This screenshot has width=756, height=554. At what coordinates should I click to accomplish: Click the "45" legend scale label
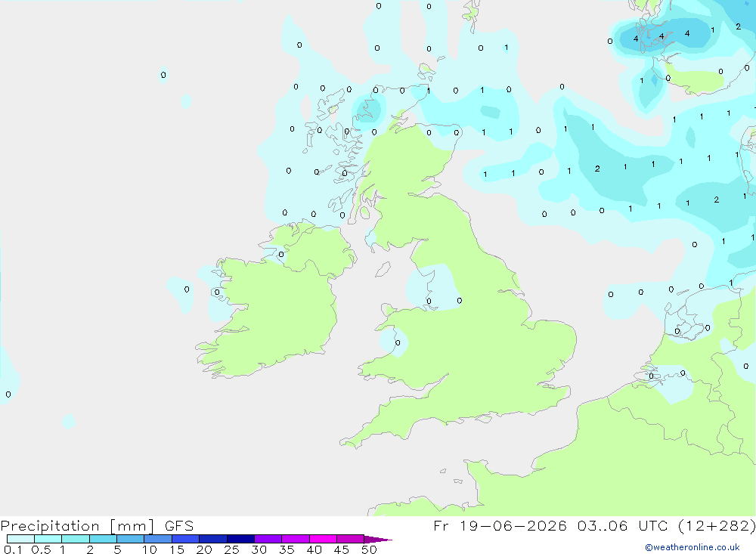[x=342, y=549]
